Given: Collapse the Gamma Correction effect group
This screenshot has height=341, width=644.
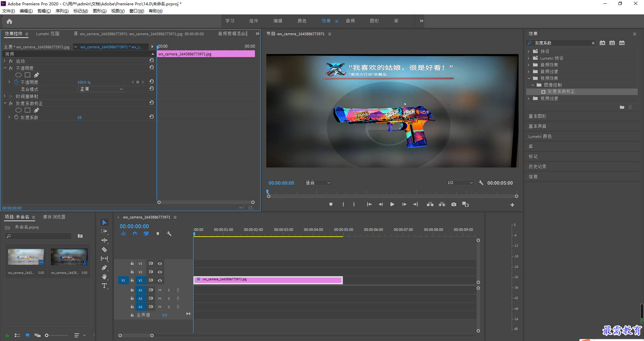Looking at the screenshot, I should click(5, 103).
